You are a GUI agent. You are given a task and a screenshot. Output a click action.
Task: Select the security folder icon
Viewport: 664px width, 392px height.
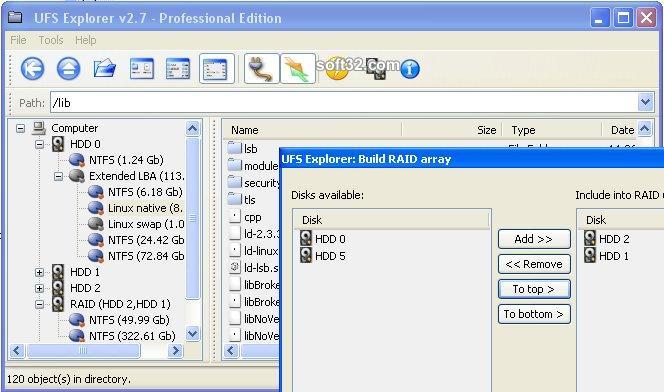click(234, 182)
